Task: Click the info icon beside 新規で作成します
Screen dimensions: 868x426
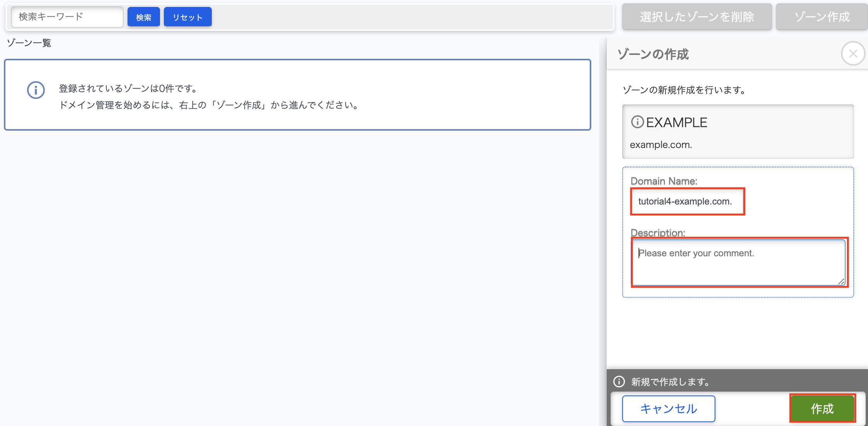Action: (x=619, y=382)
